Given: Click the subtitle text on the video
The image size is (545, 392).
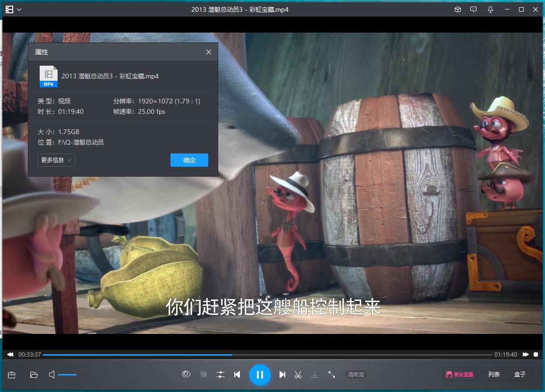Looking at the screenshot, I should tap(273, 307).
